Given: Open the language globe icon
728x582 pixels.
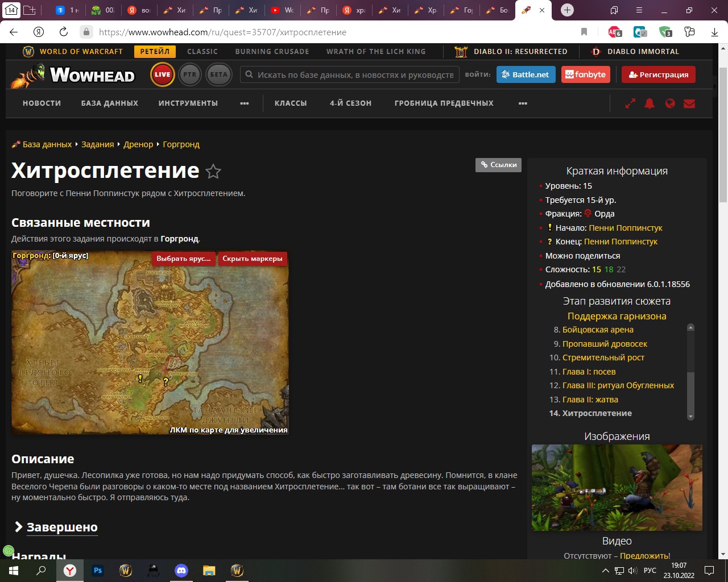Looking at the screenshot, I should pos(670,103).
